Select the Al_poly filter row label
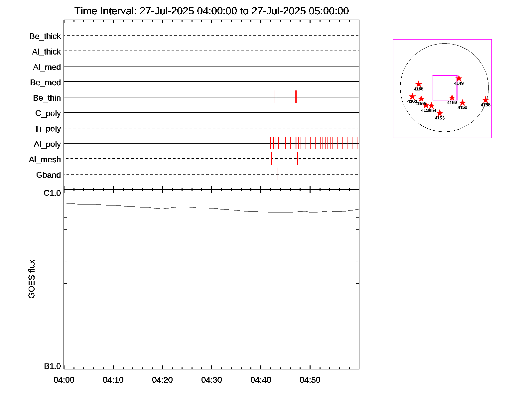 click(x=47, y=144)
